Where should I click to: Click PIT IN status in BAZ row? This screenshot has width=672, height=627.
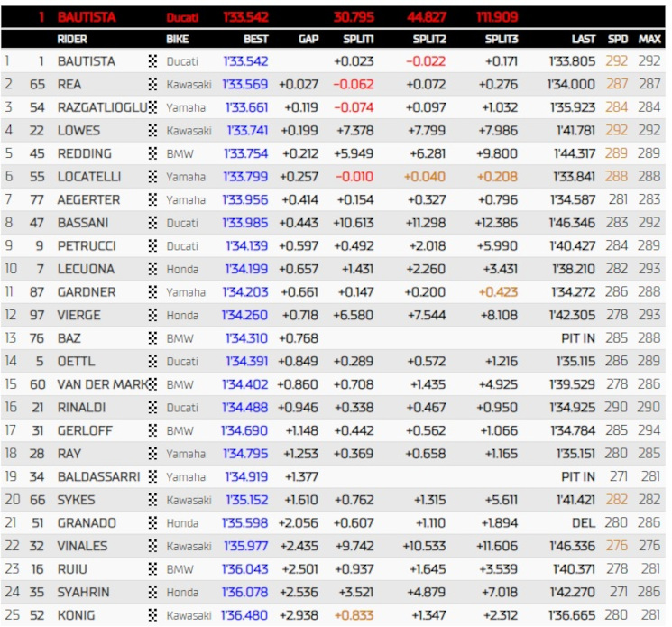point(578,338)
